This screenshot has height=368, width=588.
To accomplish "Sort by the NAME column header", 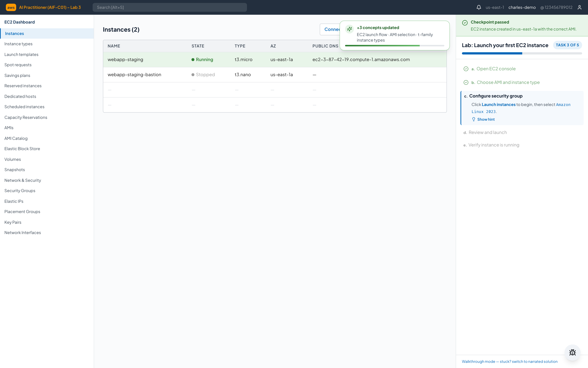I will coord(114,46).
